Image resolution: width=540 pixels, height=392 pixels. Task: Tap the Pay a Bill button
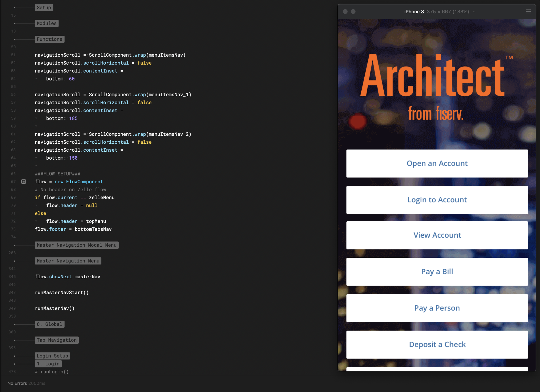tap(437, 272)
